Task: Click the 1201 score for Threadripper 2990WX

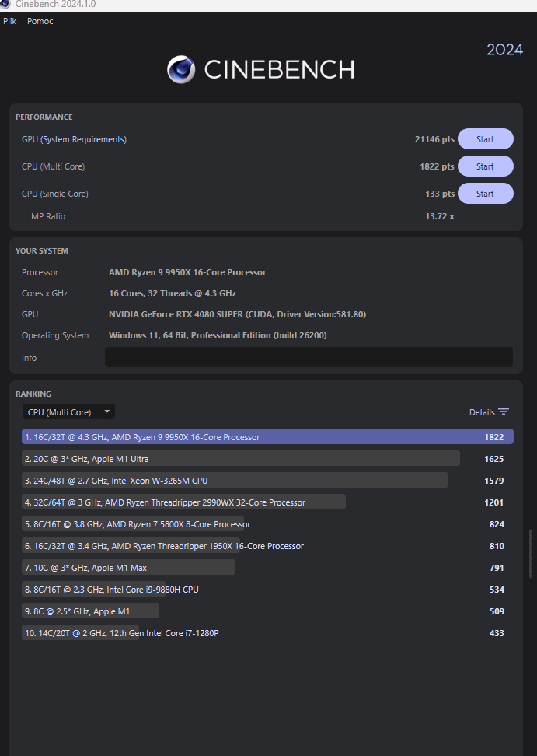Action: point(494,502)
